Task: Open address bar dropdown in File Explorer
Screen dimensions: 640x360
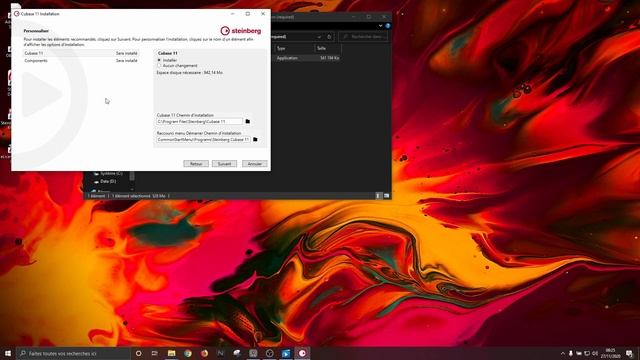Action: 319,37
